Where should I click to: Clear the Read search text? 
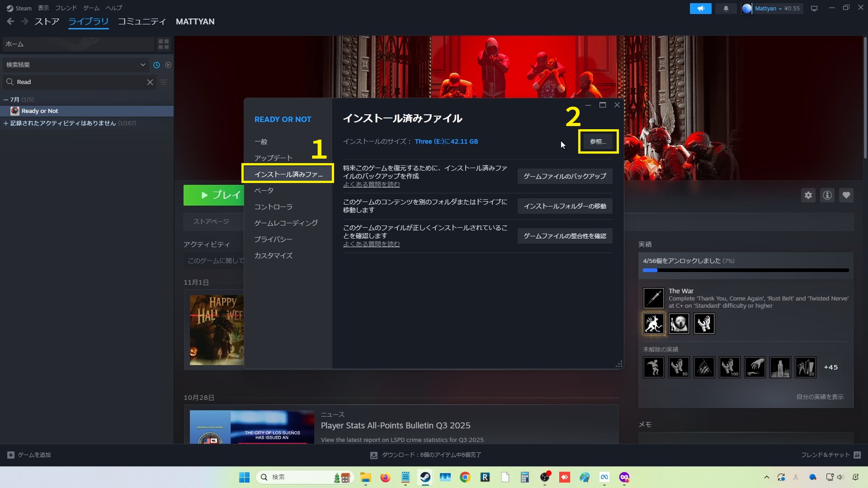150,82
